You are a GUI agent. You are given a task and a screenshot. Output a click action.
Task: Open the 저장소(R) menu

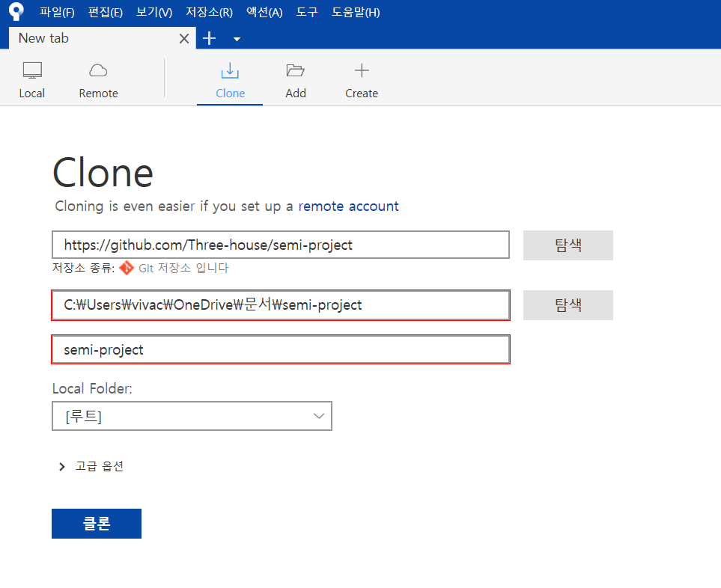(209, 12)
